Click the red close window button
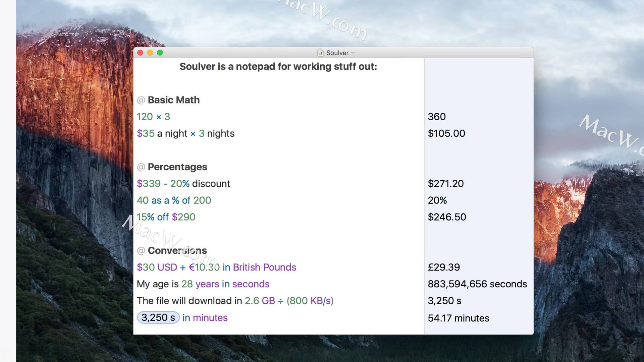 point(140,53)
